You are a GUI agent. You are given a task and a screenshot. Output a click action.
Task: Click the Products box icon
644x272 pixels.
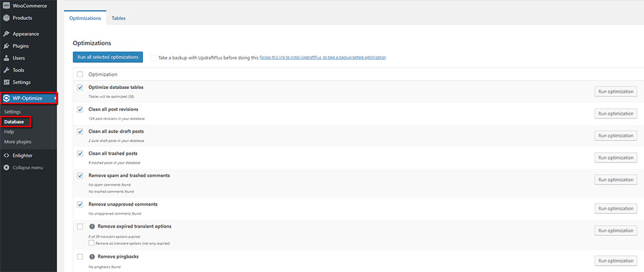[6, 18]
